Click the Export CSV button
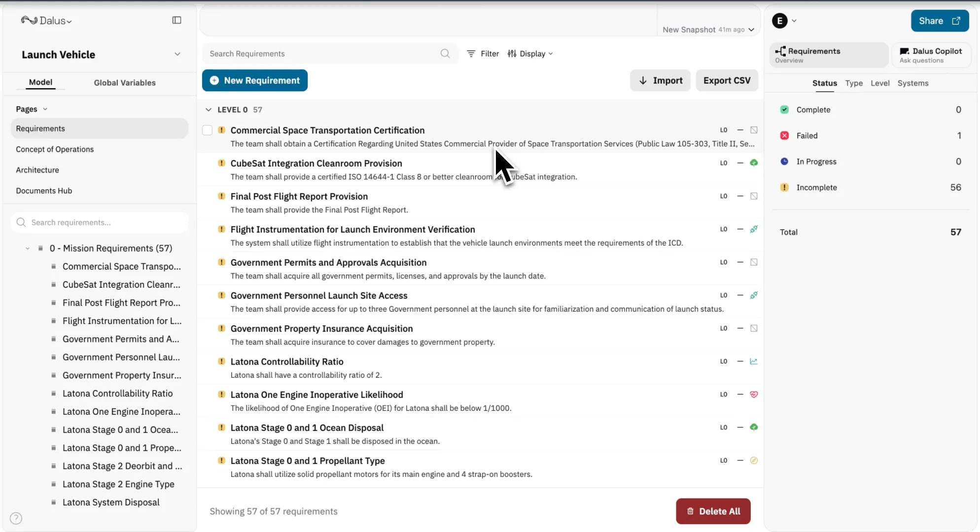Screen dimensions: 980x532 click(727, 80)
